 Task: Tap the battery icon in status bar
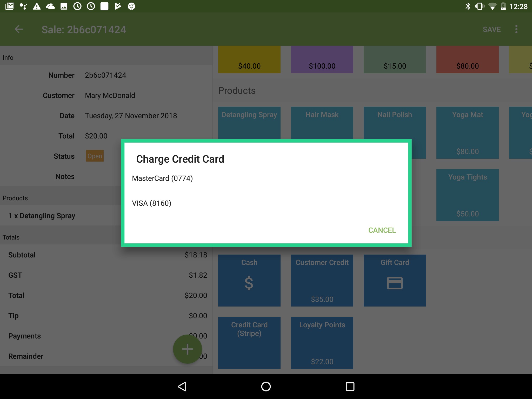click(503, 6)
